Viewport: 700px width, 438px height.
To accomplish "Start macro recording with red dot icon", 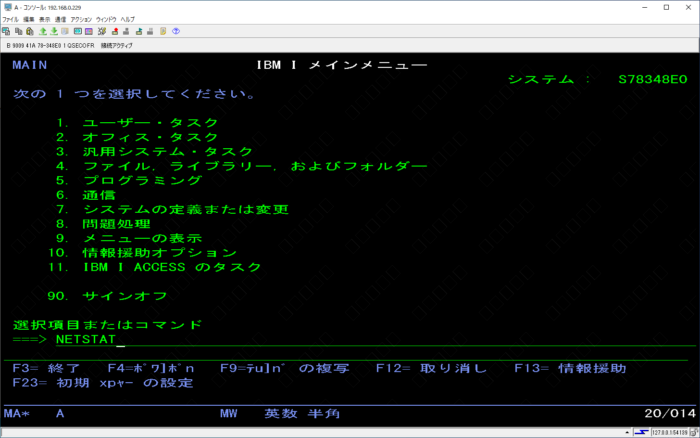I will [x=115, y=31].
